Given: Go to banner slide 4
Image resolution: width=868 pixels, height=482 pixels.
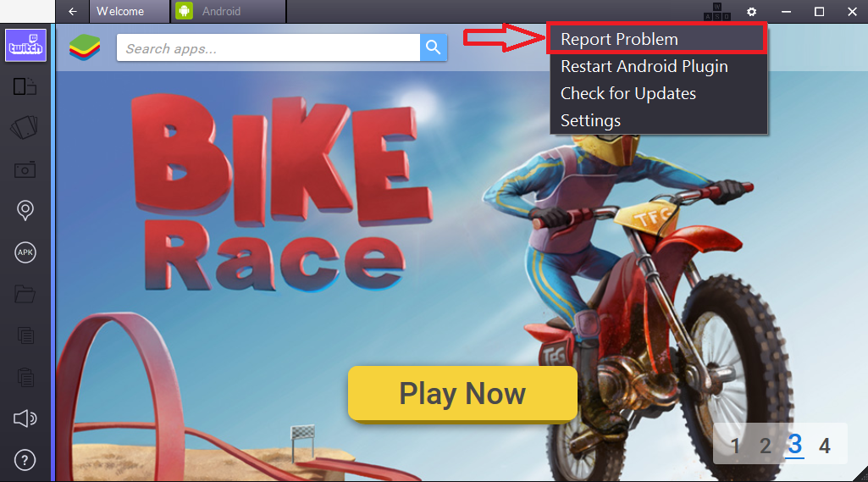Looking at the screenshot, I should click(x=825, y=446).
